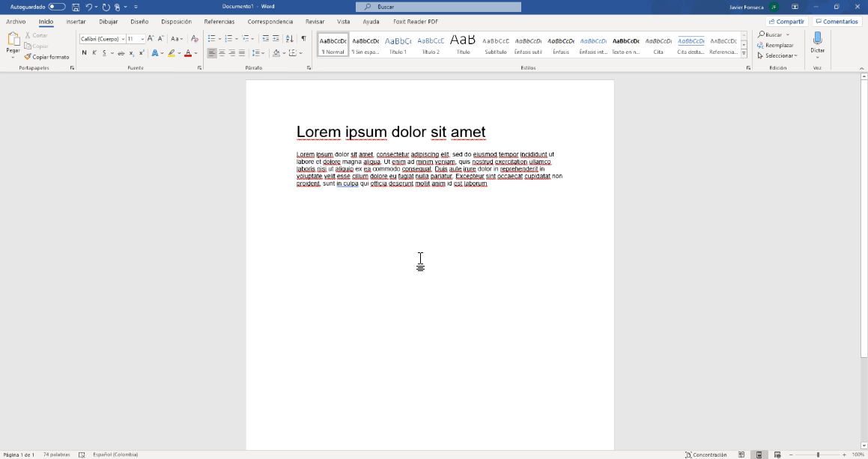
Task: Collapse the ribbon with the chevron
Action: point(861,68)
